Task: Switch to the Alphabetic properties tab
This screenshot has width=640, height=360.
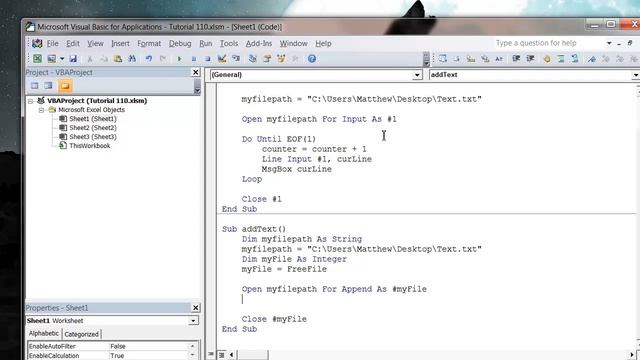Action: coord(44,333)
